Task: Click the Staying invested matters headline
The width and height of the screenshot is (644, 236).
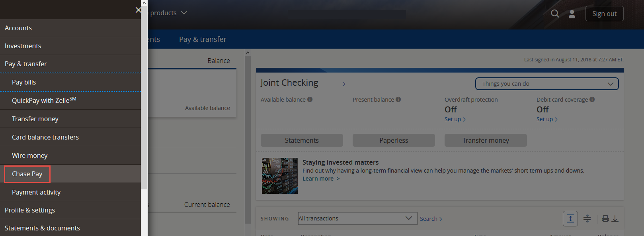Action: coord(340,162)
